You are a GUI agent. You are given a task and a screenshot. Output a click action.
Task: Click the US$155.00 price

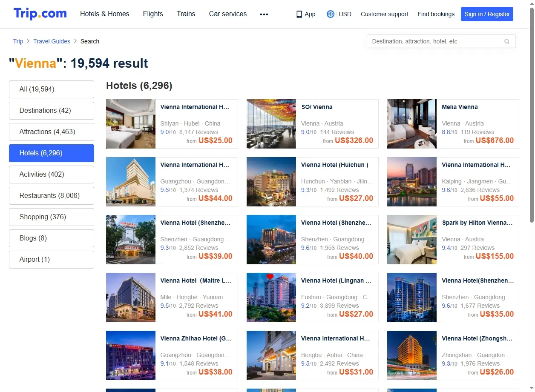pyautogui.click(x=495, y=256)
